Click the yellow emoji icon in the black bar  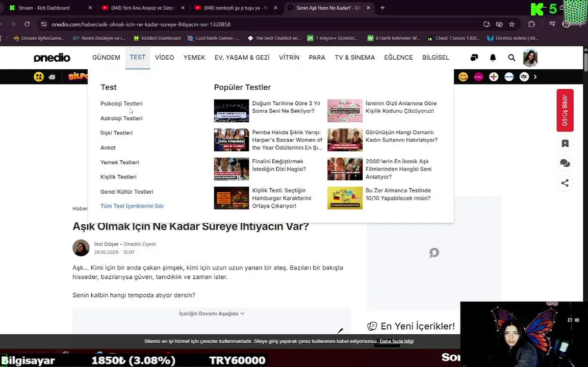coord(39,76)
